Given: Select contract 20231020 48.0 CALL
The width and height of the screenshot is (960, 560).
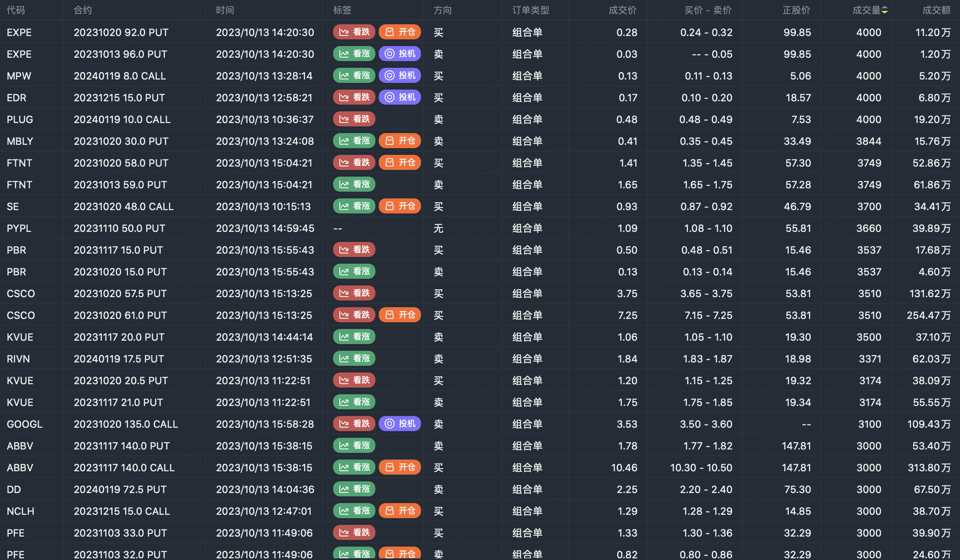Looking at the screenshot, I should 124,206.
